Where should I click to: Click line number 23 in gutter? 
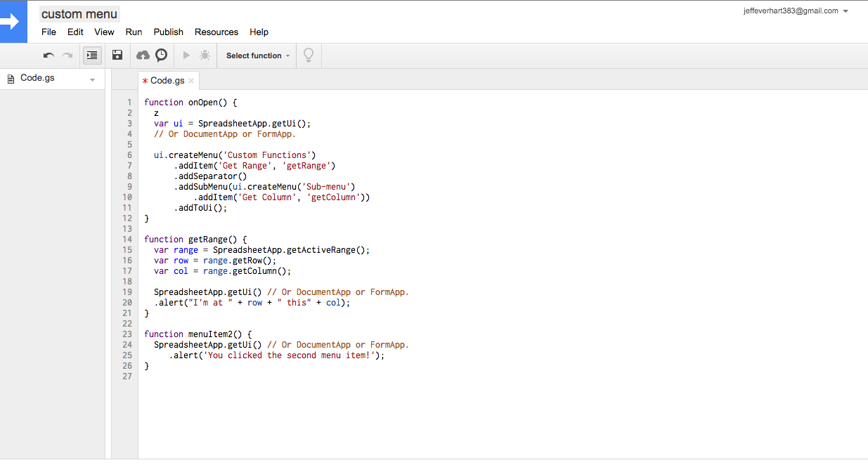click(127, 334)
